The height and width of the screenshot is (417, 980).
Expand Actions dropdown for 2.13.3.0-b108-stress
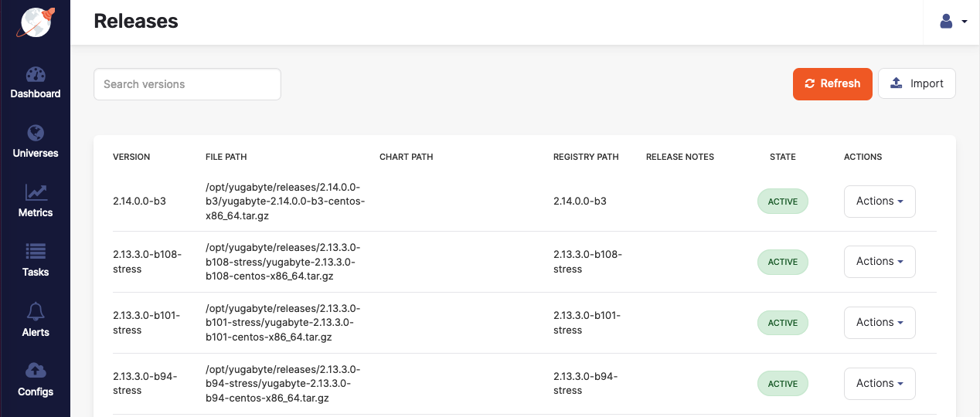click(880, 262)
